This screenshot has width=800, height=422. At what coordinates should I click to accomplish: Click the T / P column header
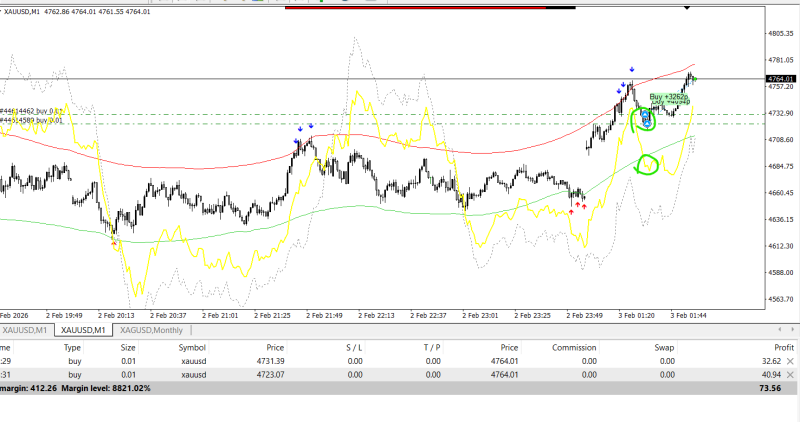point(432,347)
